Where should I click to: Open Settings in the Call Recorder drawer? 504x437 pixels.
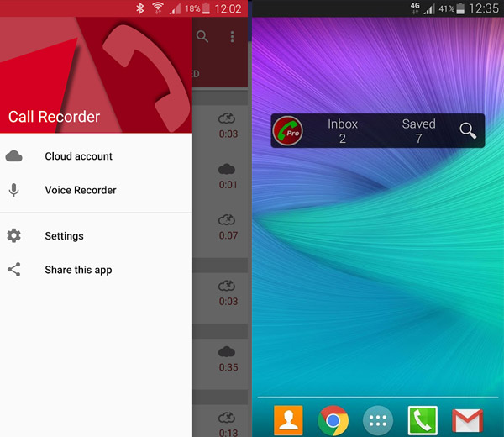tap(64, 236)
